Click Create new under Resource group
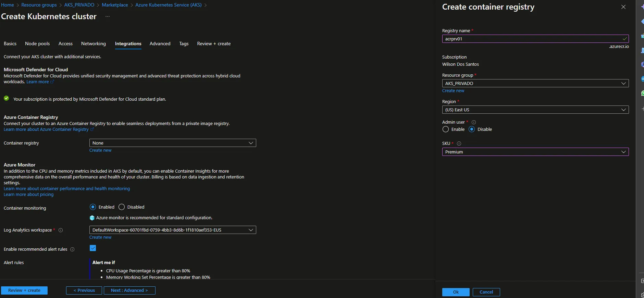 (x=453, y=91)
